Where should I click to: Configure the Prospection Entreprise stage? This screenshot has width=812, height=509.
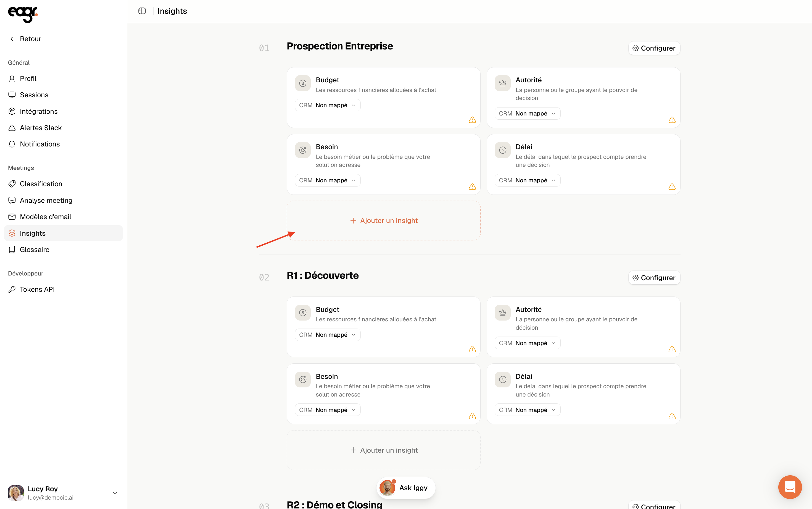tap(654, 48)
